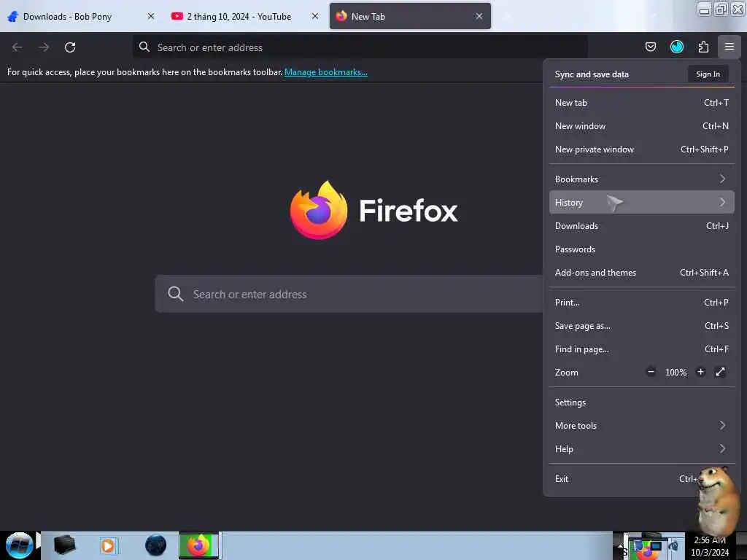Close the YouTube tab

coord(315,16)
